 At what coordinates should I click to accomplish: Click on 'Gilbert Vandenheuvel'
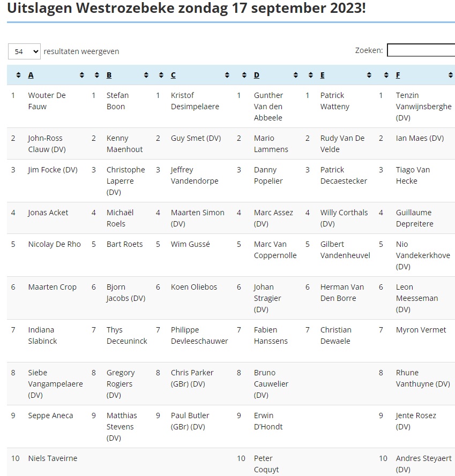point(345,250)
